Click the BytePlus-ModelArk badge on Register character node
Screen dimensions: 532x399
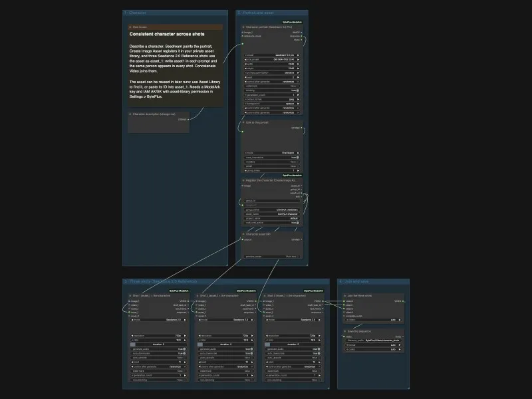[292, 176]
